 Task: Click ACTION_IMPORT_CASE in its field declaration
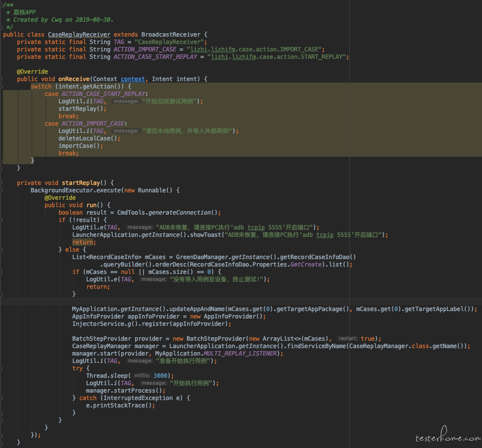(x=145, y=49)
